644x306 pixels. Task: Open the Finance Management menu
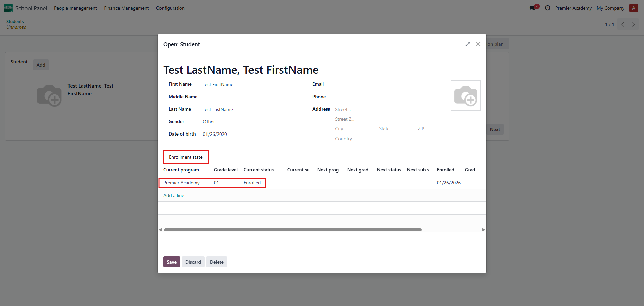[126, 8]
